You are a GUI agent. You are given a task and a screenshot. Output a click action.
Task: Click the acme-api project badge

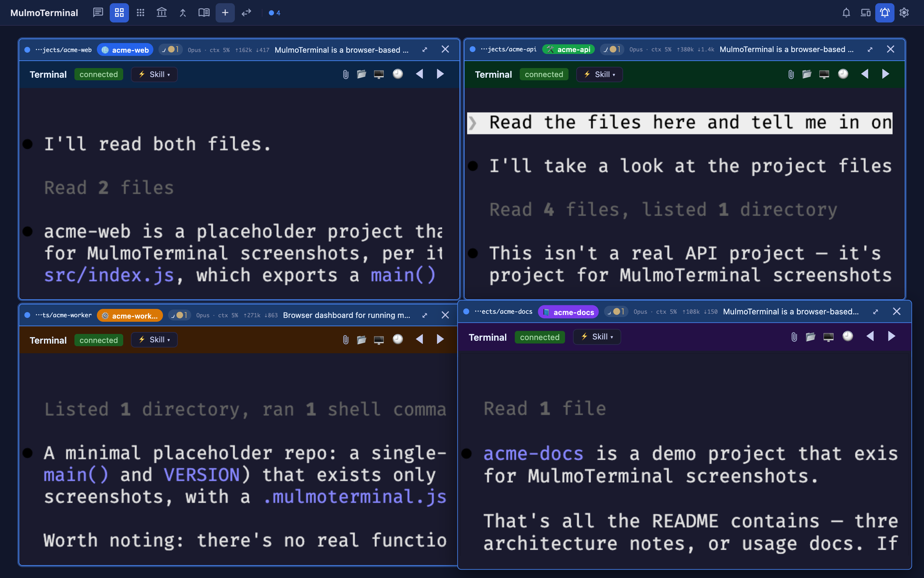click(x=569, y=49)
